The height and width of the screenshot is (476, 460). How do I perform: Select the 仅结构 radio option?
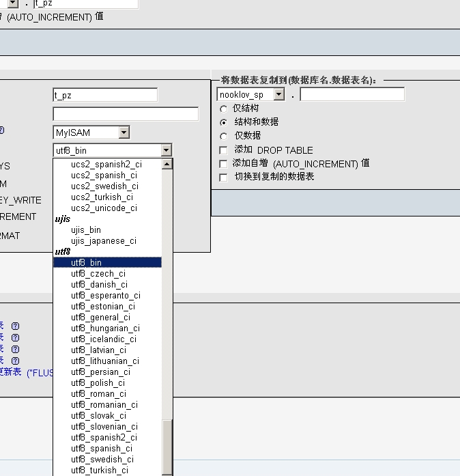(223, 109)
